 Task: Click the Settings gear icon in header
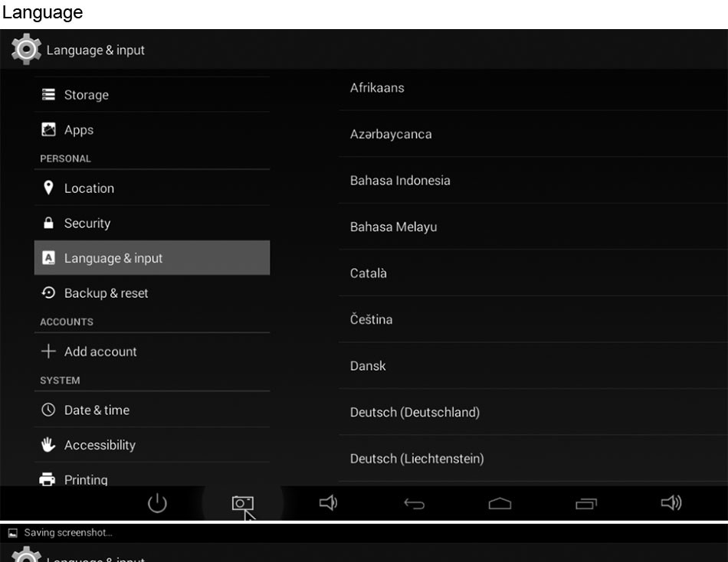pyautogui.click(x=25, y=50)
